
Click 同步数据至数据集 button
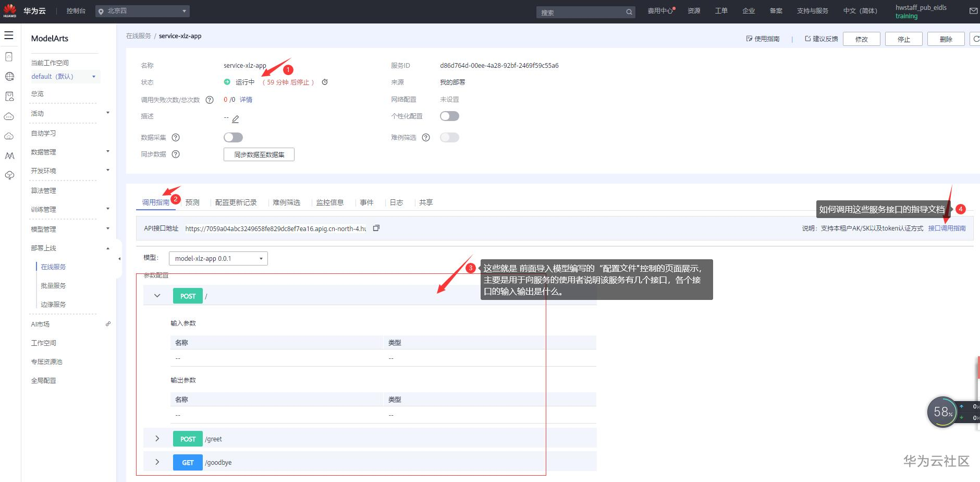[259, 154]
